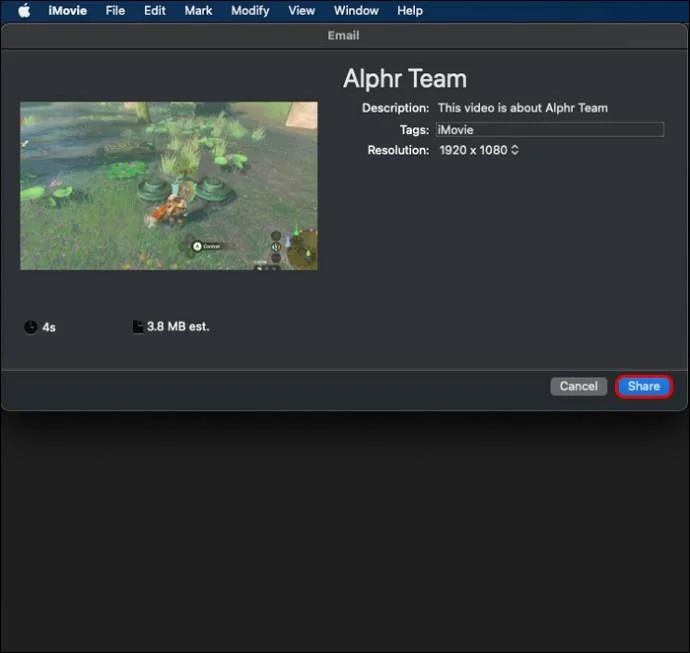690x653 pixels.
Task: Click the Resolution label
Action: [398, 150]
